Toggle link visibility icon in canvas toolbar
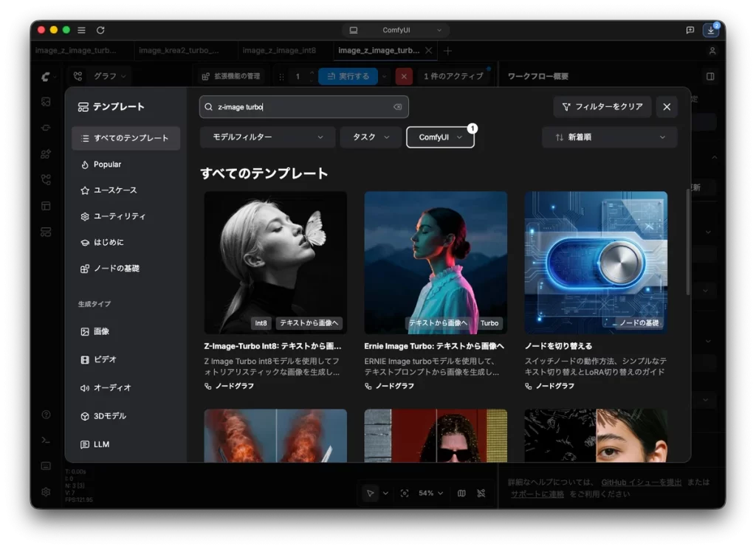Screen dimensions: 756x549 click(481, 493)
